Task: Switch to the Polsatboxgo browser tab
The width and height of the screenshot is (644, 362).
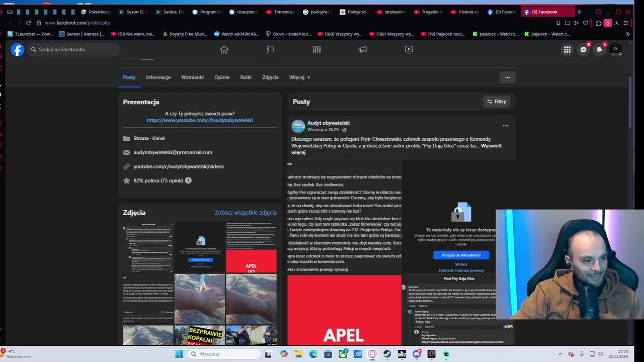Action: coord(96,12)
